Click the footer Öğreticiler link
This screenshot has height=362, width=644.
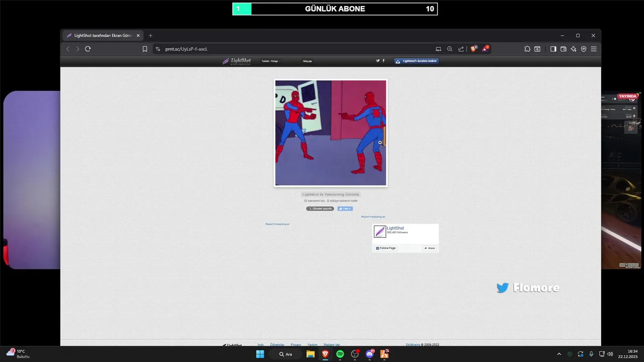click(277, 344)
